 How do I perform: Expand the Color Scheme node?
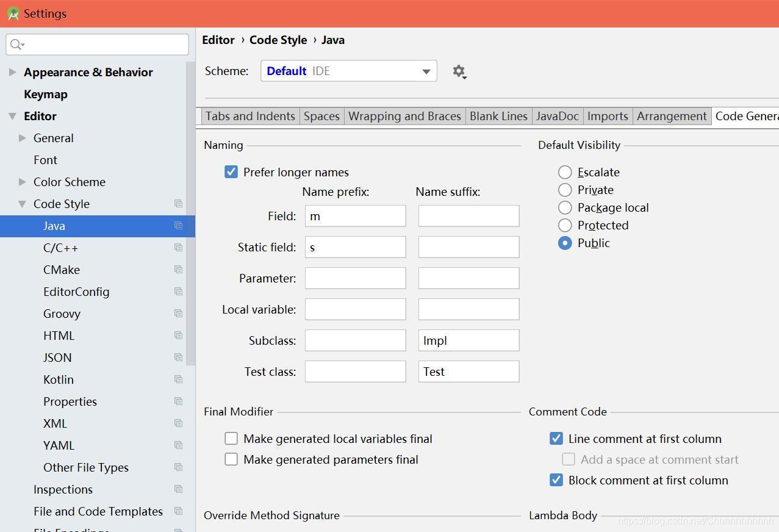[x=23, y=182]
